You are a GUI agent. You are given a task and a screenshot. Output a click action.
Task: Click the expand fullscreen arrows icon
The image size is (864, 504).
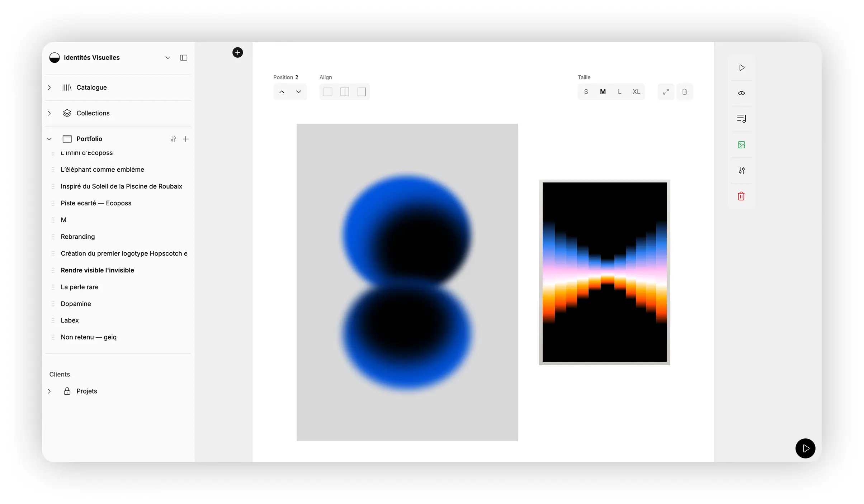(x=666, y=92)
